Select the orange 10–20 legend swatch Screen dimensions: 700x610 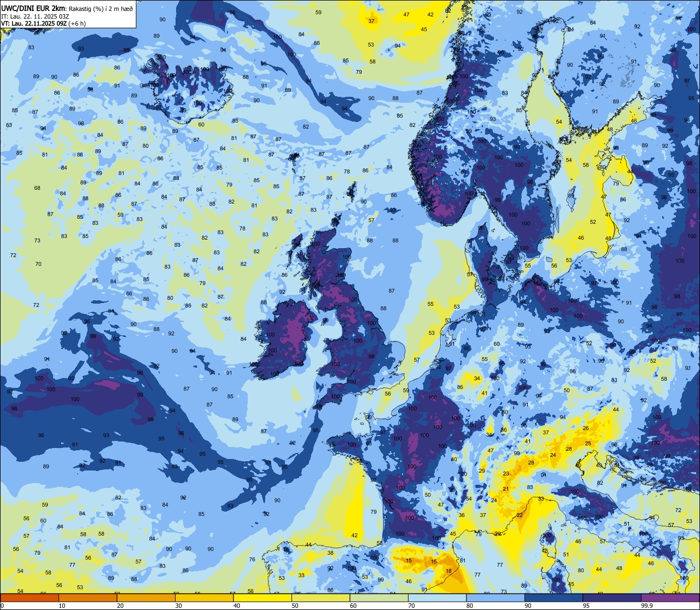pos(87,598)
